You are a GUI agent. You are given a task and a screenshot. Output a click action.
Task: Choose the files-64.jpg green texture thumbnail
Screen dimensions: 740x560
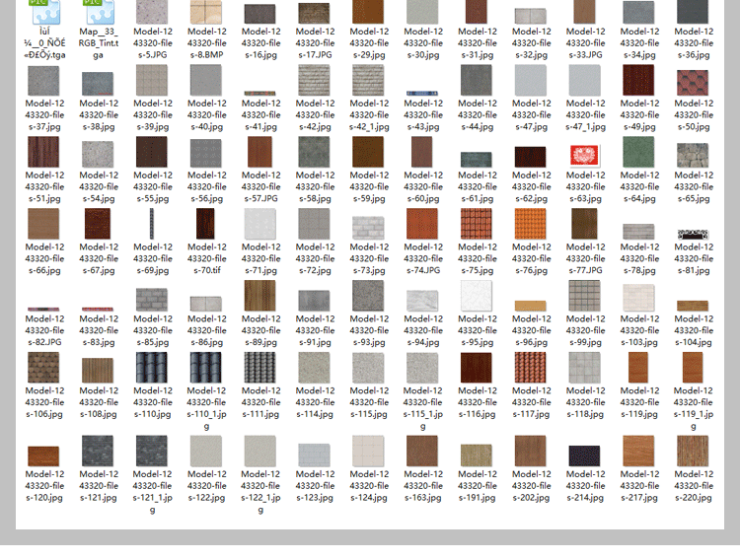pos(639,152)
